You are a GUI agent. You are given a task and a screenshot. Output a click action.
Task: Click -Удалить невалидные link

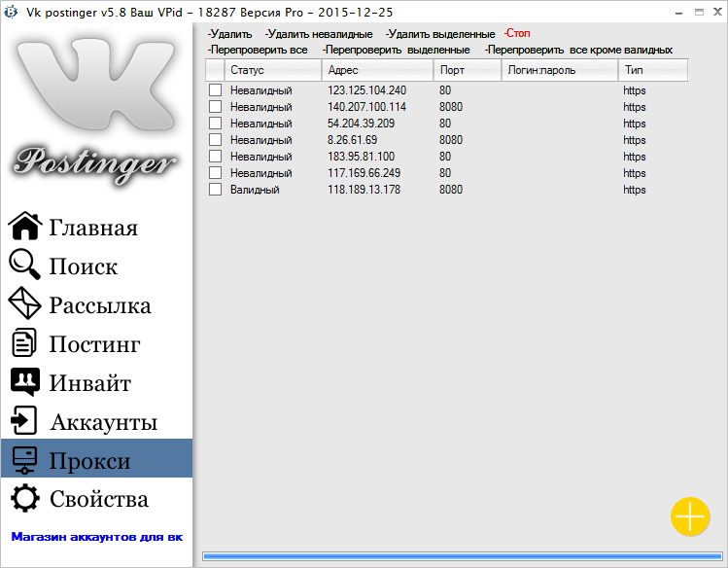(x=319, y=34)
